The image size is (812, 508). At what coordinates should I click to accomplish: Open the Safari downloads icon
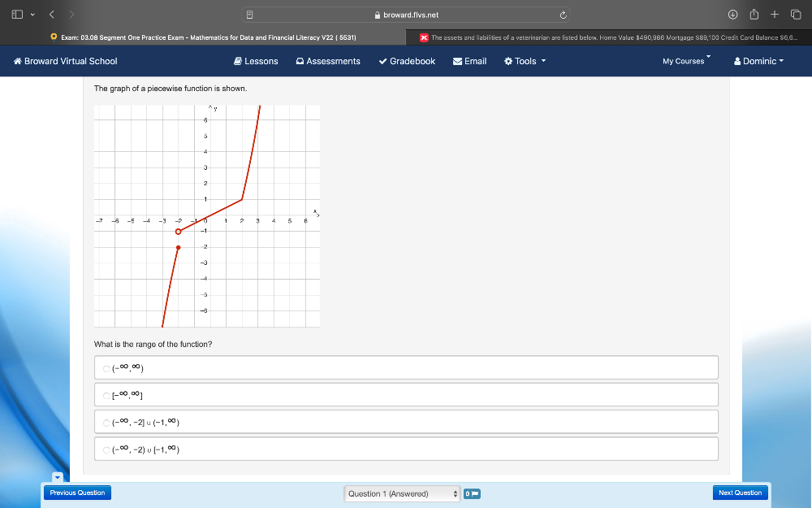pyautogui.click(x=732, y=15)
